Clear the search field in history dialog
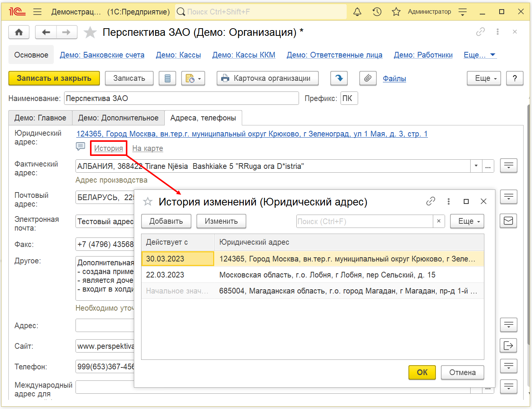 tap(439, 221)
